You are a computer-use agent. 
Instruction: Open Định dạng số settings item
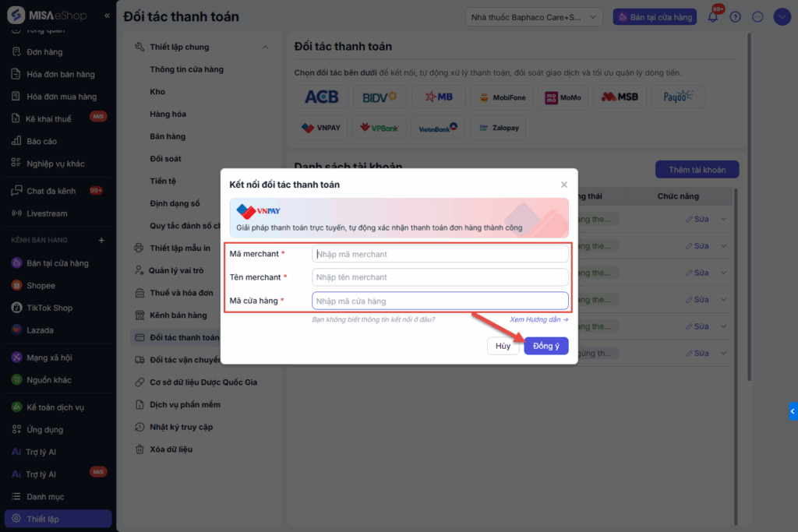pos(175,203)
